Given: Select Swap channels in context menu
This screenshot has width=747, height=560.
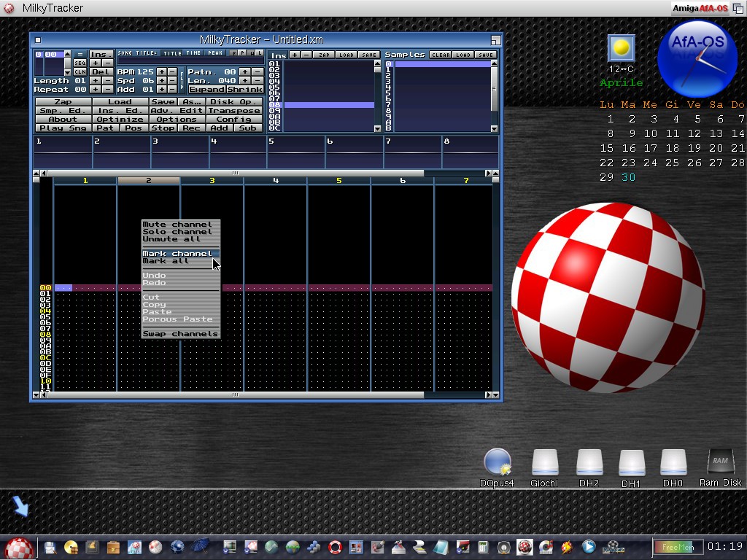Looking at the screenshot, I should (x=180, y=334).
